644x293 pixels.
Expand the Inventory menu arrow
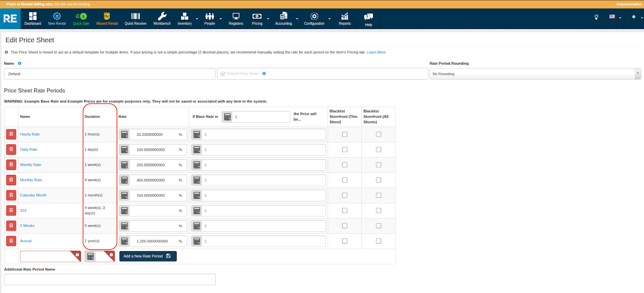tap(197, 18)
